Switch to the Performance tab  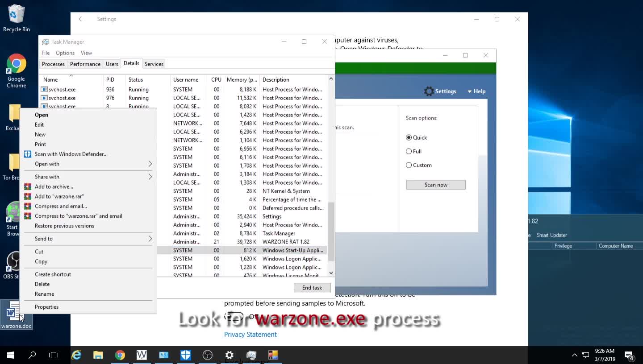[x=85, y=64]
